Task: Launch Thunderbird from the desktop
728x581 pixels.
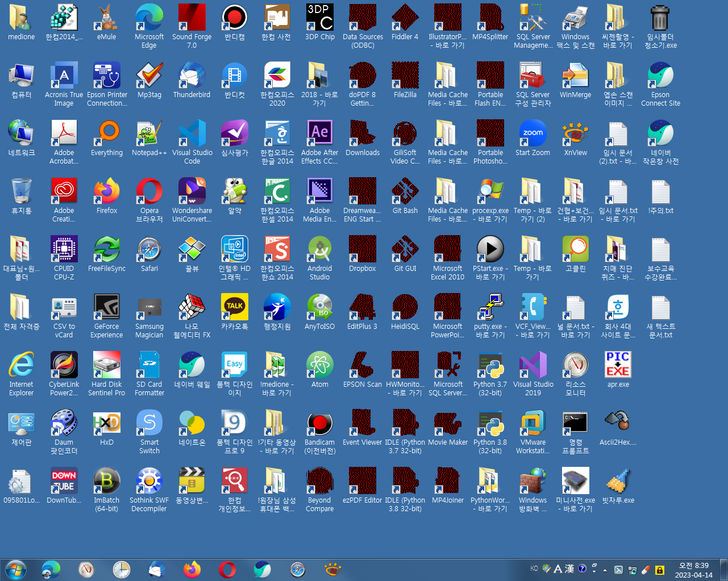Action: 192,80
